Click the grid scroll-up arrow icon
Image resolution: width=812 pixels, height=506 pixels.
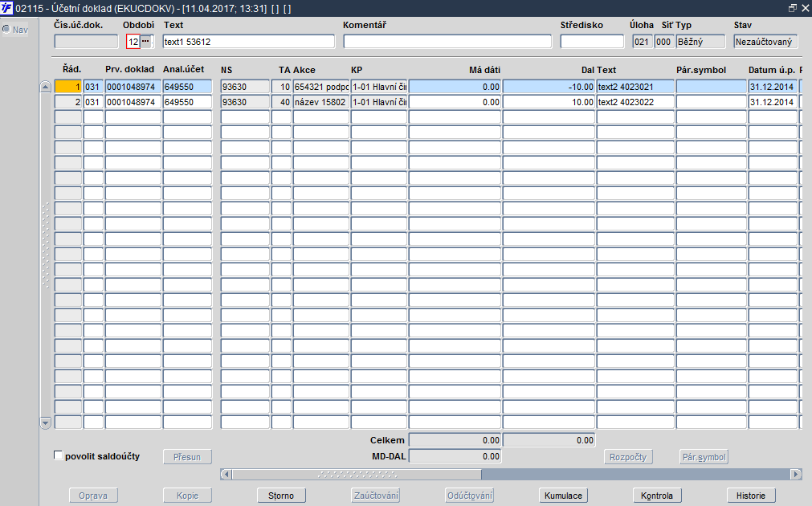click(x=45, y=87)
